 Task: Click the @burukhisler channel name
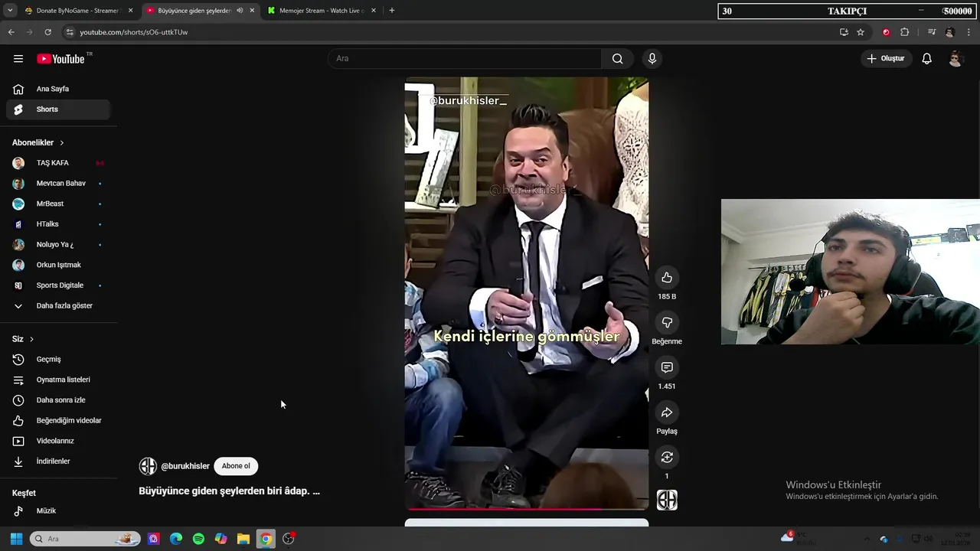(x=185, y=466)
